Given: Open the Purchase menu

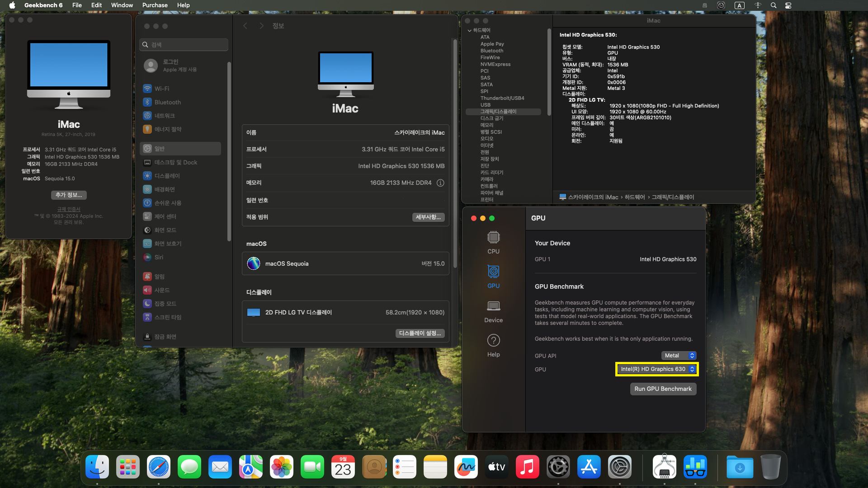Looking at the screenshot, I should (155, 5).
